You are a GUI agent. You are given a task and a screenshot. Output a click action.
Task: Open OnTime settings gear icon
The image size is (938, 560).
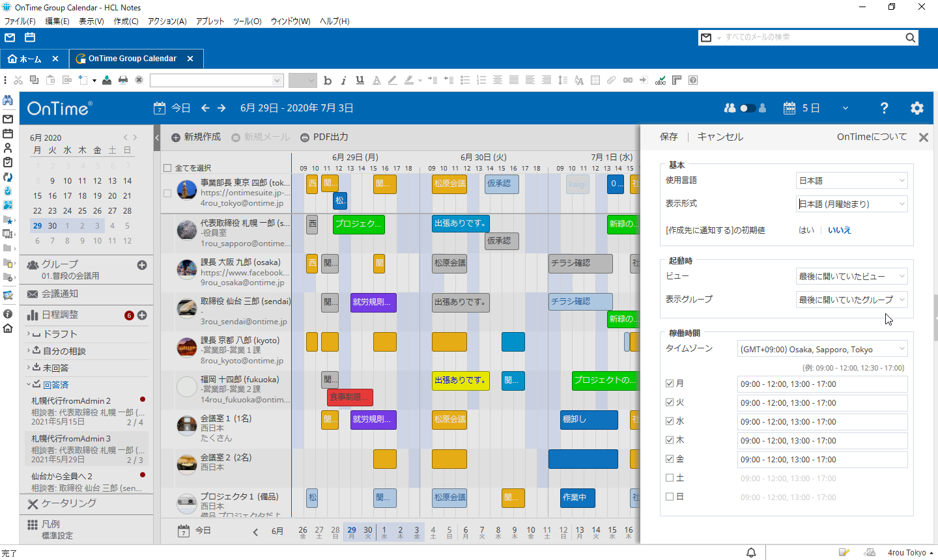click(x=917, y=108)
